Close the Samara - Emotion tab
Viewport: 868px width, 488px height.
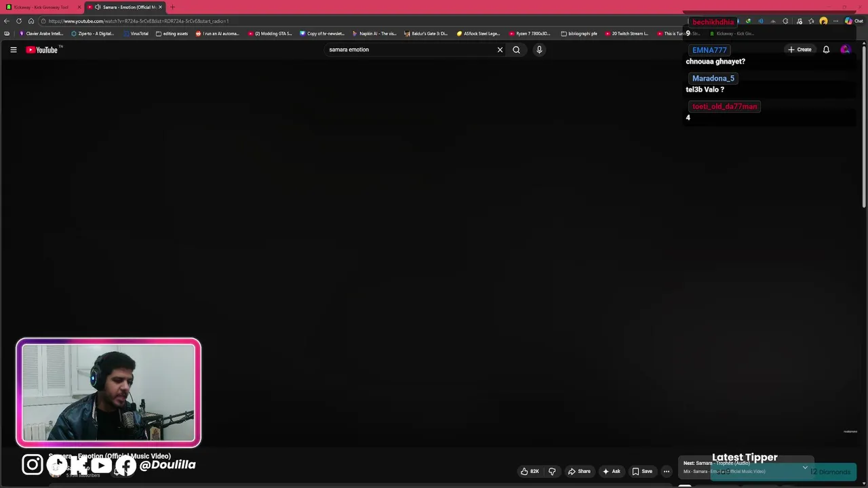point(160,7)
